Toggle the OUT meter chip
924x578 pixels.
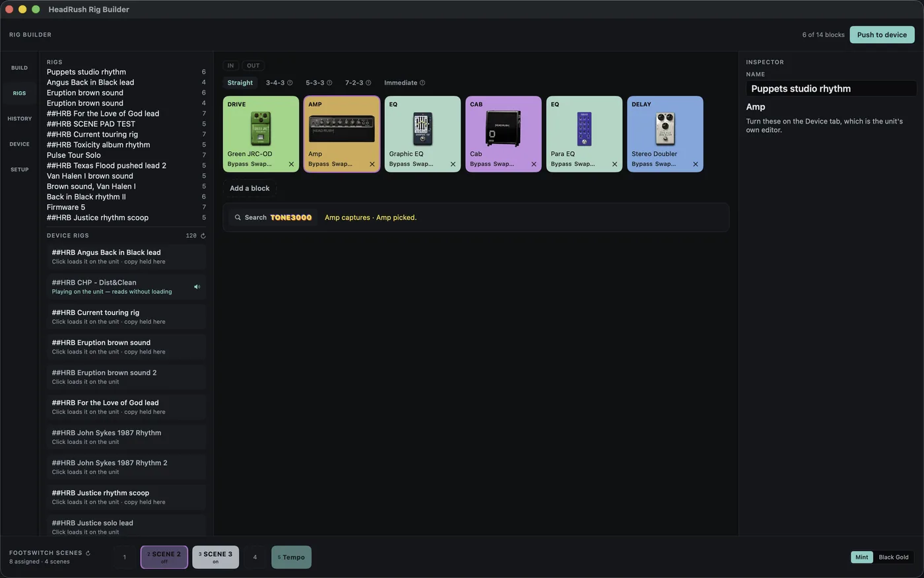pyautogui.click(x=253, y=65)
